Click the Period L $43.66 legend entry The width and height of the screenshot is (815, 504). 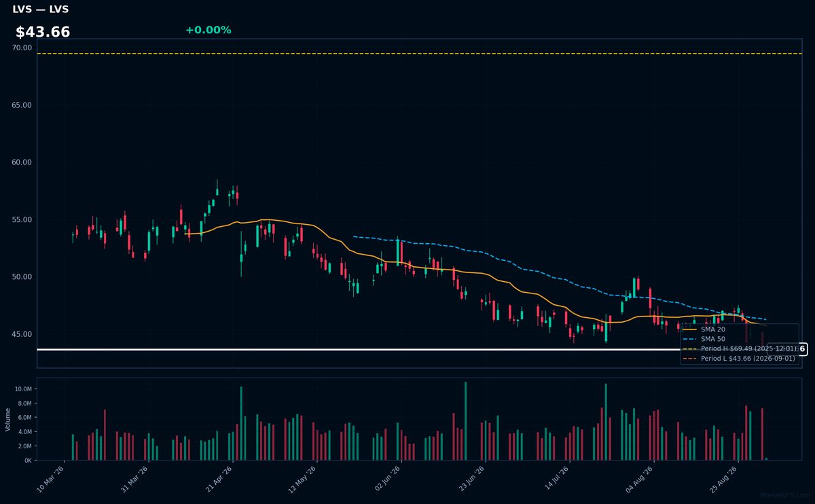pos(739,358)
